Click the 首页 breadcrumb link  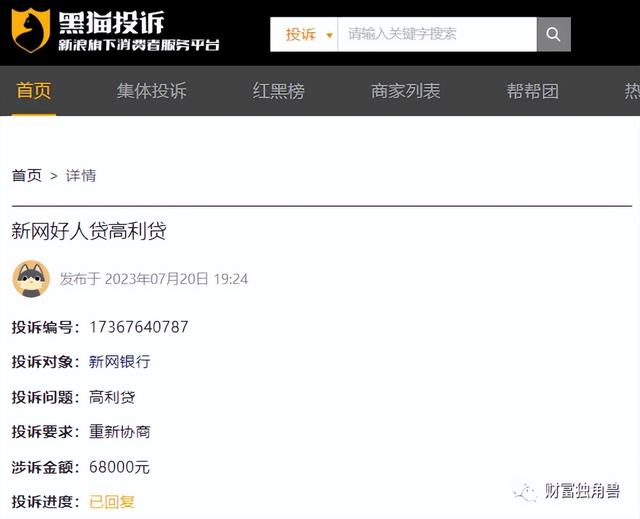click(x=27, y=175)
